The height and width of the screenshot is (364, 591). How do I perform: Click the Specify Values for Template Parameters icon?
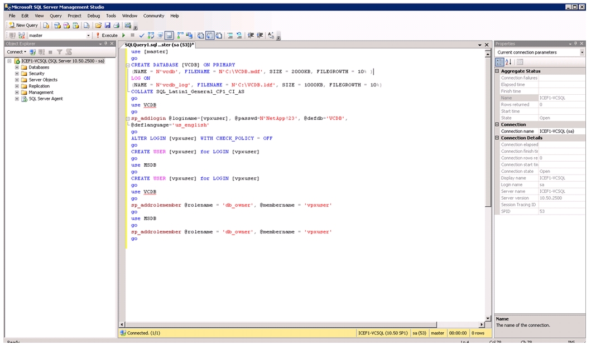(x=271, y=35)
